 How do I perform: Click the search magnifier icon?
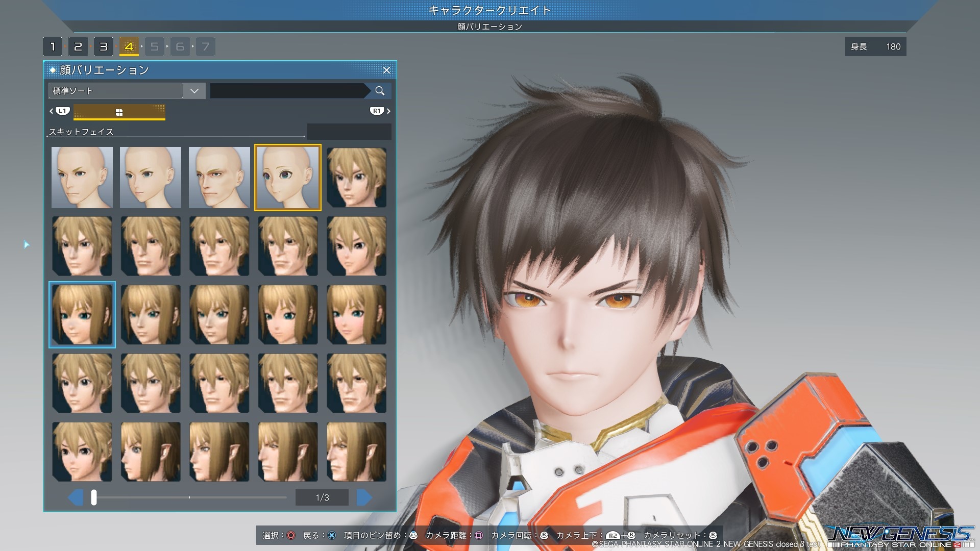379,91
